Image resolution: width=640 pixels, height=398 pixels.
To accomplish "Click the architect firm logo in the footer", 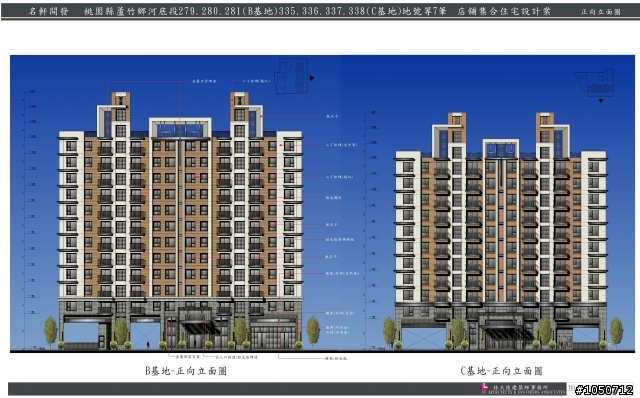I will pyautogui.click(x=484, y=387).
